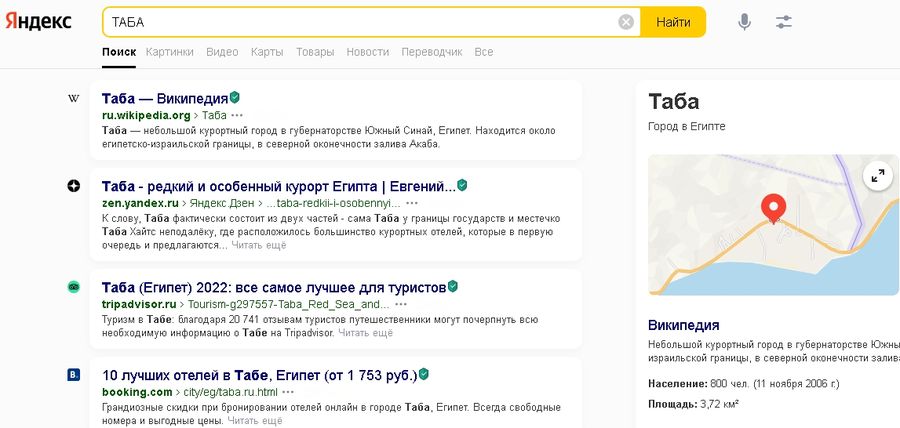This screenshot has height=428, width=900.
Task: Open the three-dot menu for zen.yandex.ru result
Action: [x=412, y=203]
